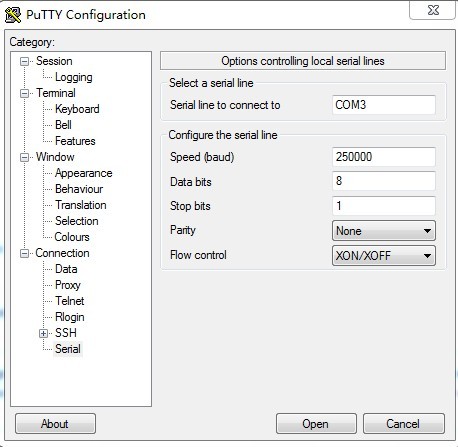Open the Parity dropdown
This screenshot has width=458, height=447.
(384, 231)
